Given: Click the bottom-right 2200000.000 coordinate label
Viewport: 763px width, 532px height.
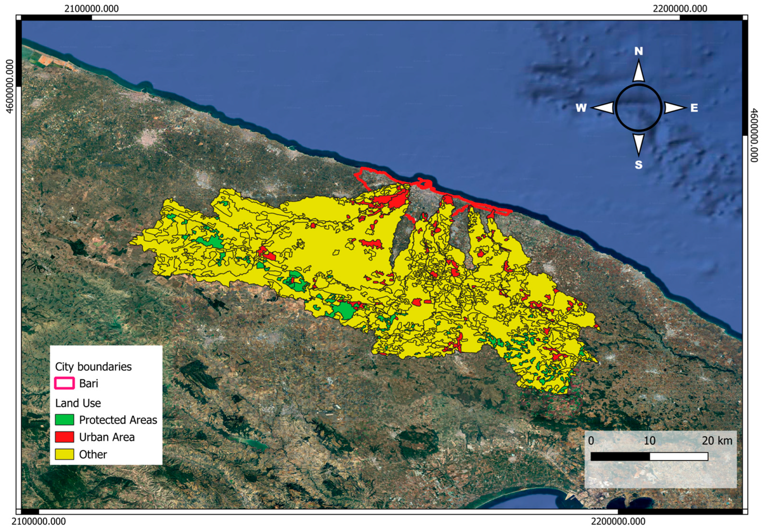Looking at the screenshot, I should 618,521.
